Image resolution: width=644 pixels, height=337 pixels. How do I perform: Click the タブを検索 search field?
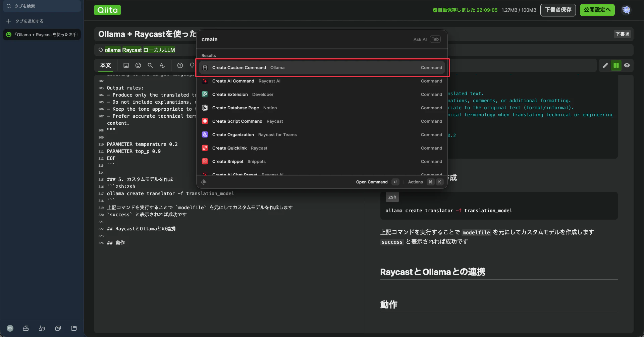[x=42, y=6]
